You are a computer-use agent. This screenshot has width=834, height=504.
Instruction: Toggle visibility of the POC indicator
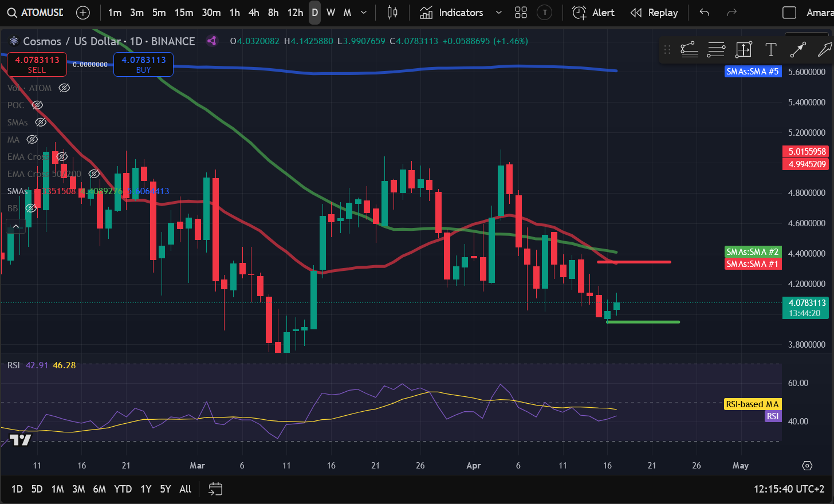click(x=37, y=105)
